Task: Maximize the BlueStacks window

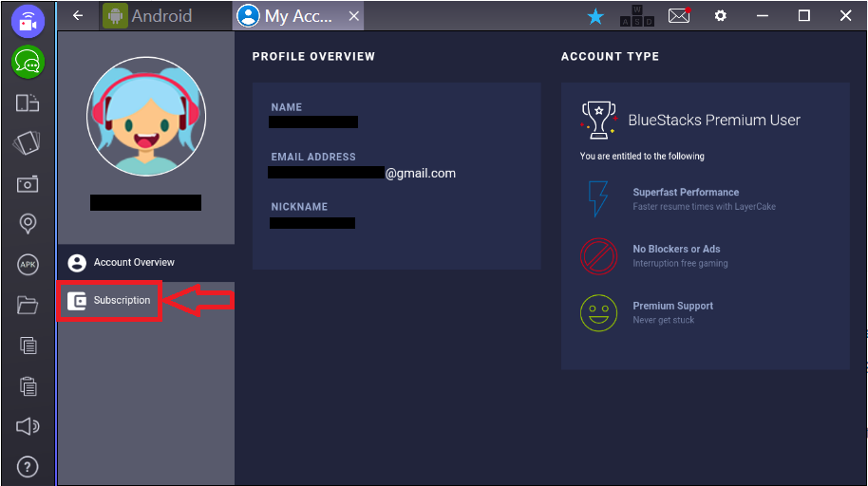Action: 803,15
